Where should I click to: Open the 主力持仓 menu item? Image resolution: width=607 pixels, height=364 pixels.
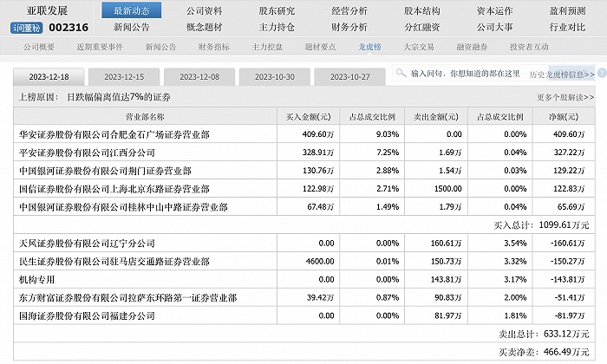[277, 27]
